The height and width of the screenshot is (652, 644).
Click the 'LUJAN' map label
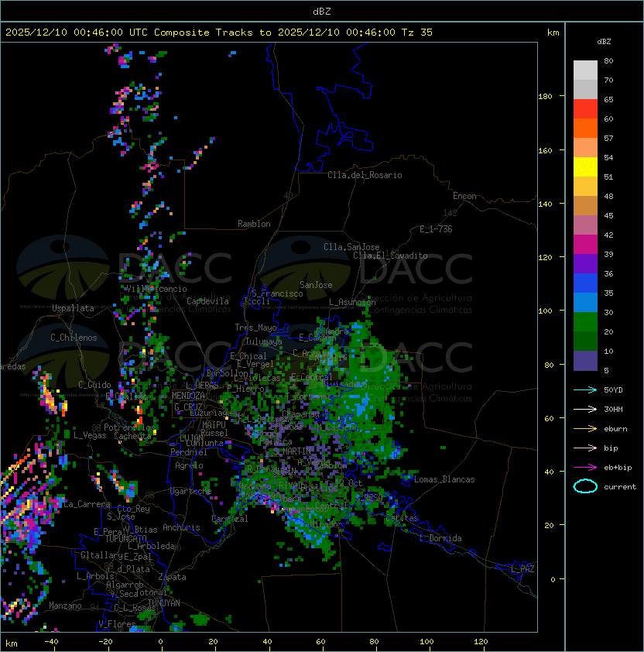pos(191,438)
